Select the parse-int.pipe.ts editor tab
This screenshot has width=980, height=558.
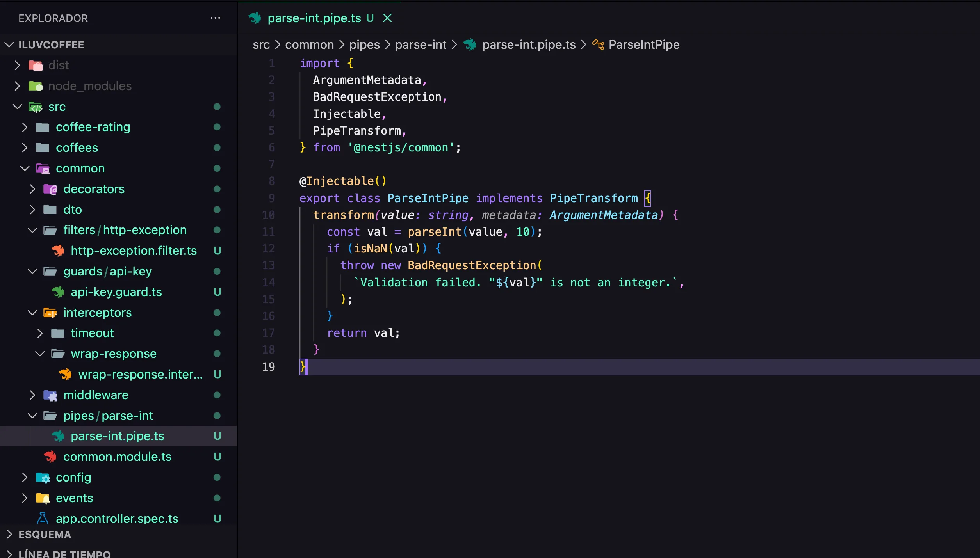[x=314, y=18]
